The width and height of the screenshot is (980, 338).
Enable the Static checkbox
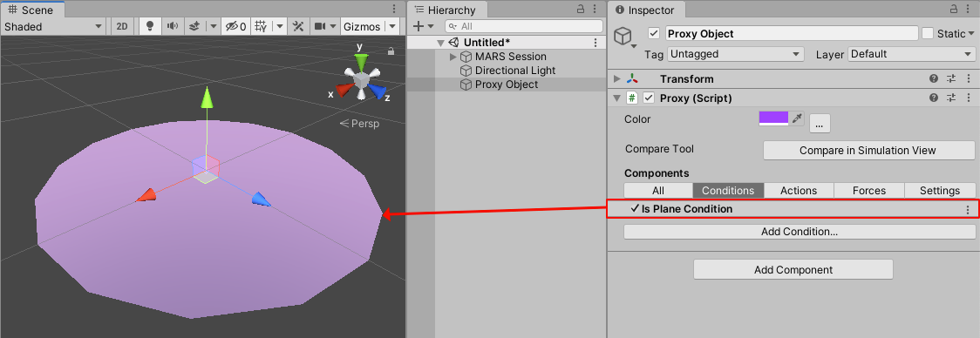click(929, 33)
